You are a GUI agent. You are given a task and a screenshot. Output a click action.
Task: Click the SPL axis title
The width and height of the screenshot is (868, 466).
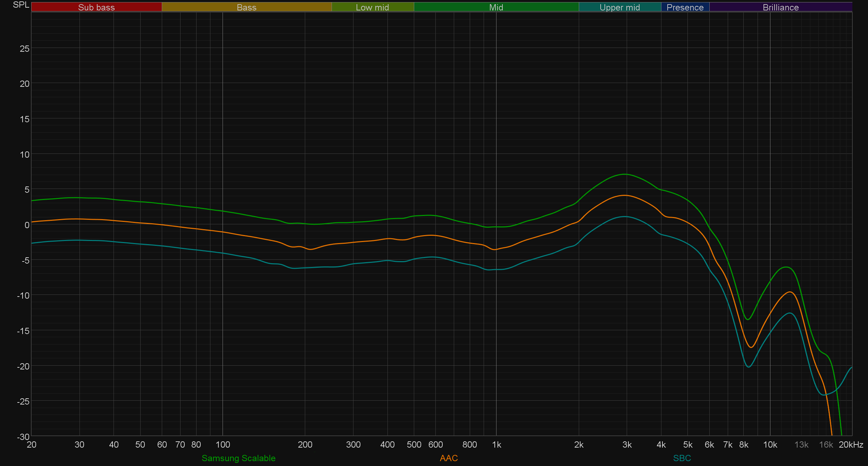tap(21, 5)
